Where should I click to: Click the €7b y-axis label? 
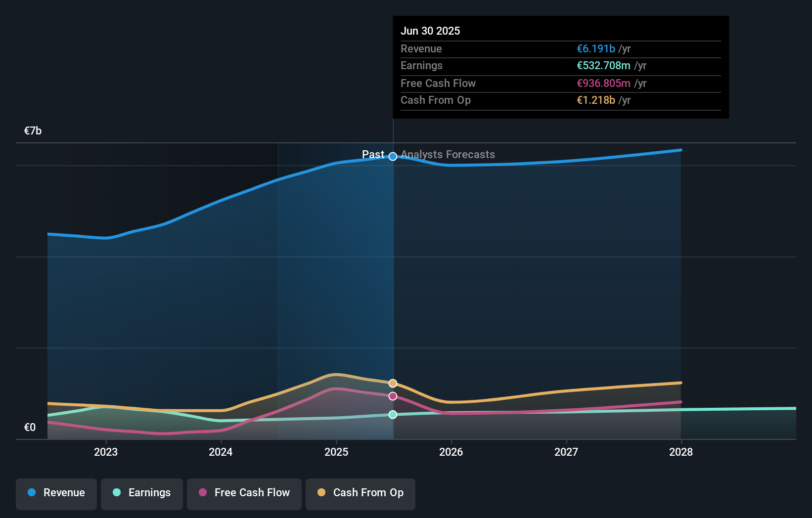33,131
